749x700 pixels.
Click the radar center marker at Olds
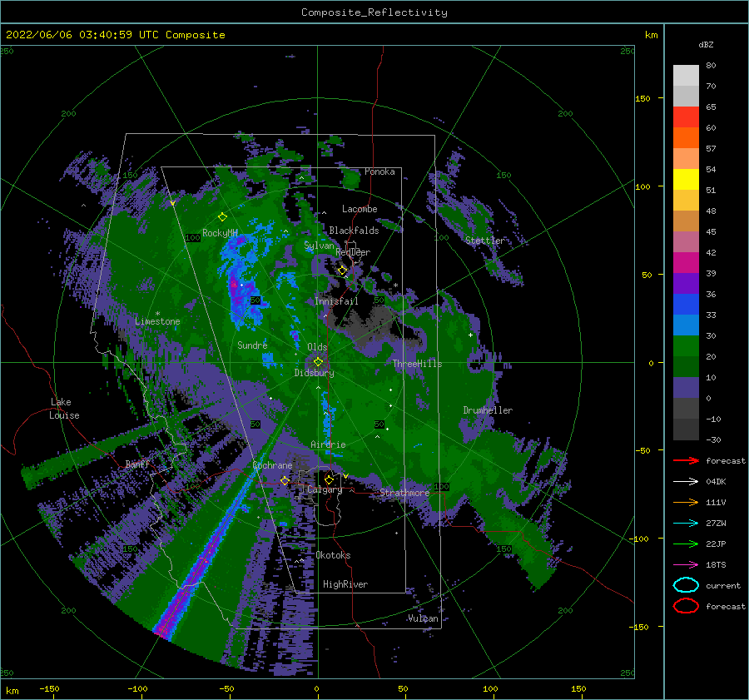click(x=318, y=362)
